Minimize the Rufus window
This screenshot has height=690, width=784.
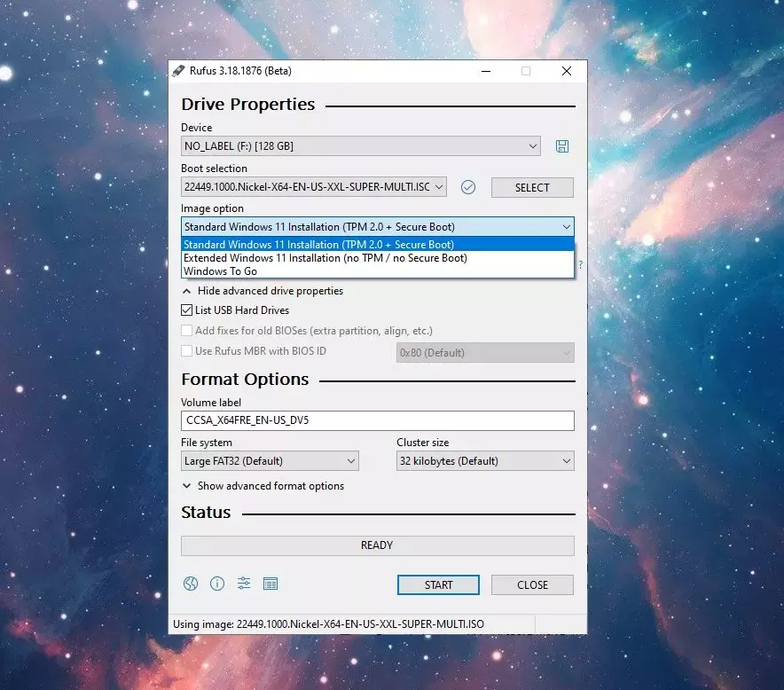pos(485,71)
